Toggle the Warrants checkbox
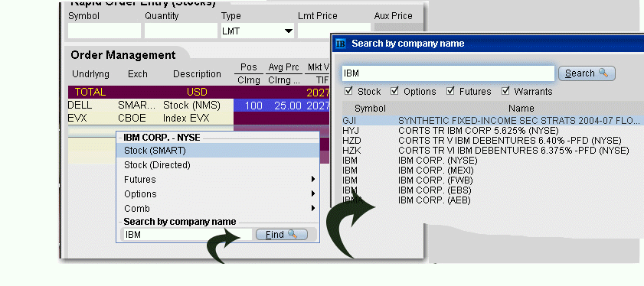Image resolution: width=644 pixels, height=286 pixels. (505, 91)
